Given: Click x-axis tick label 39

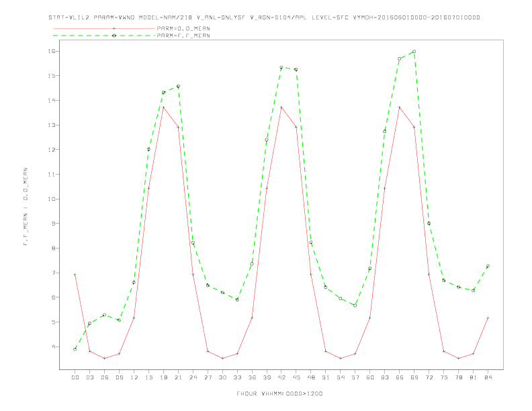Looking at the screenshot, I should point(267,377).
